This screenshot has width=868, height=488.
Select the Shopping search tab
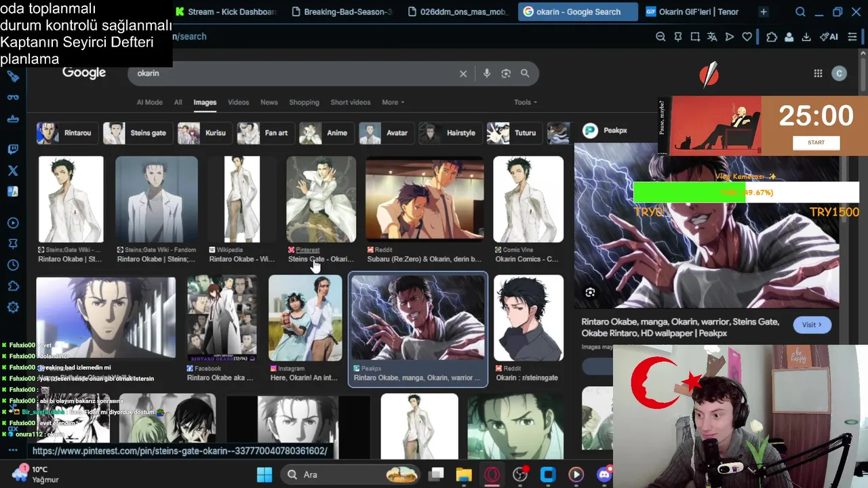[304, 102]
